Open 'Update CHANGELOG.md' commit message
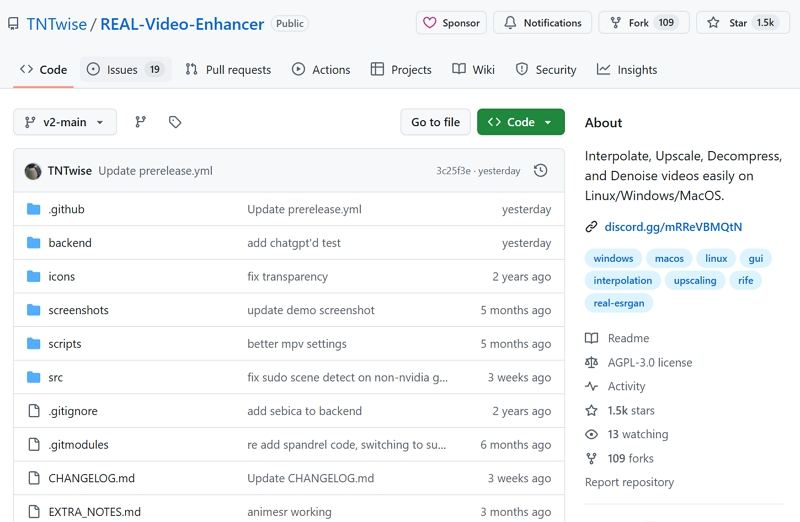800x522 pixels. pyautogui.click(x=310, y=478)
